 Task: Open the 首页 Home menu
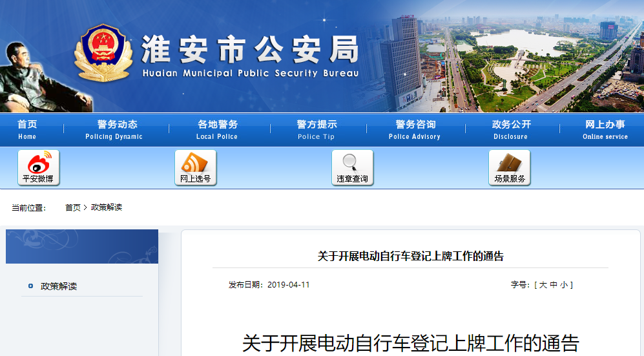(x=27, y=129)
